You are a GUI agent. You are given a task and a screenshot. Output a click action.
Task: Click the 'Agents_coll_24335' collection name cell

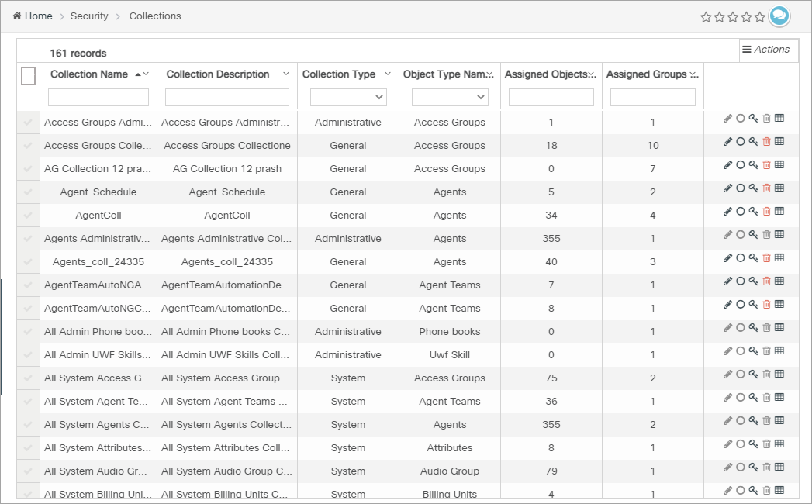tap(98, 262)
